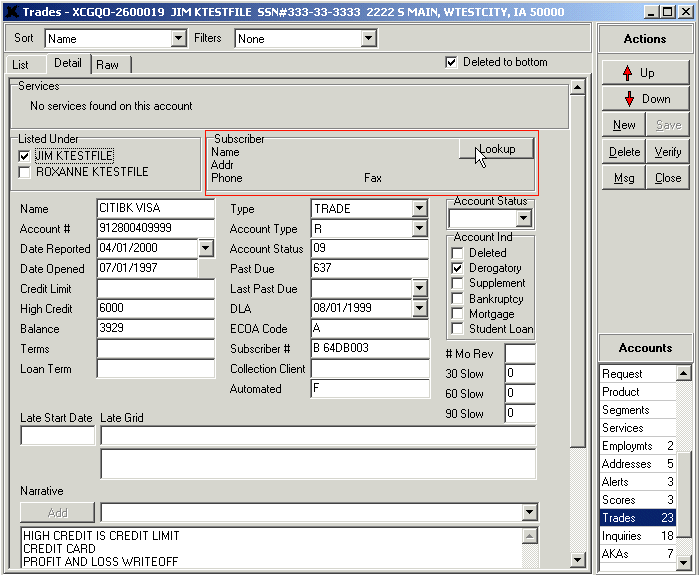
Task: Open the Date Reported date dropdown
Action: click(206, 248)
